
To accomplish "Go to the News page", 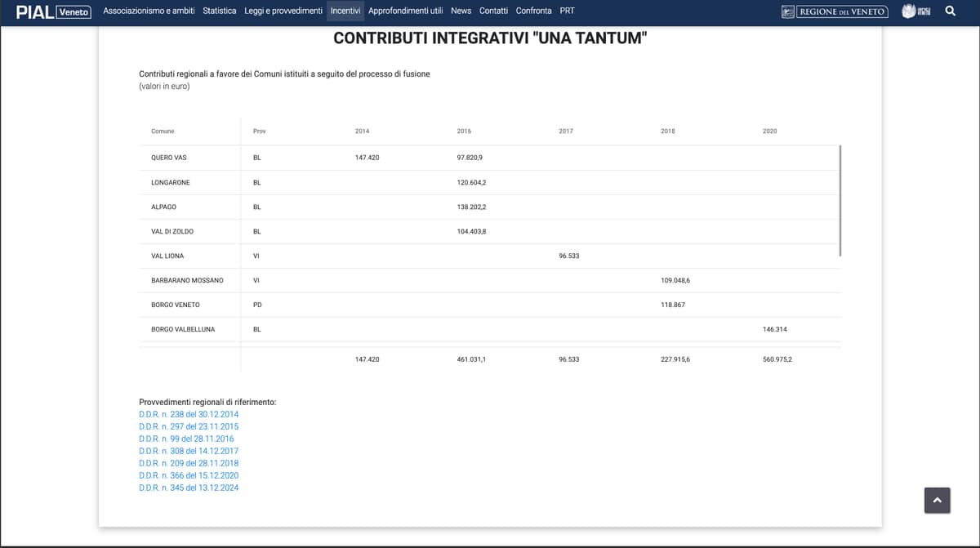I will (461, 11).
